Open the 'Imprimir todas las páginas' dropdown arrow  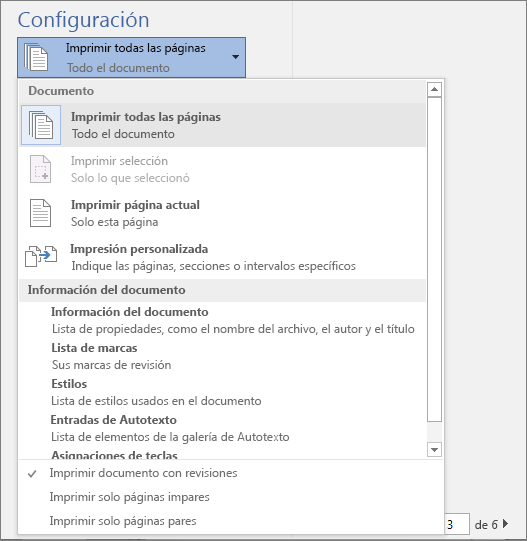tap(235, 57)
